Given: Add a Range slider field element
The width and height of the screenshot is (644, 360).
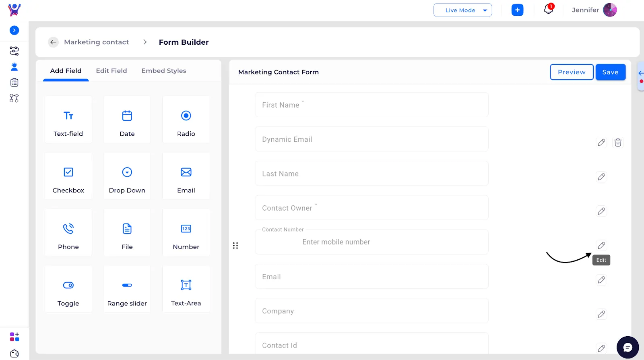Looking at the screenshot, I should coord(127,289).
